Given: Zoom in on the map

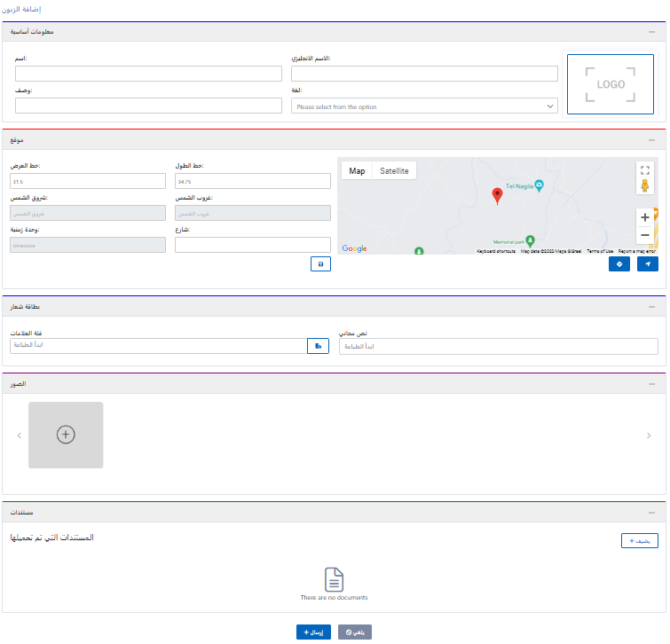Looking at the screenshot, I should pos(645,217).
